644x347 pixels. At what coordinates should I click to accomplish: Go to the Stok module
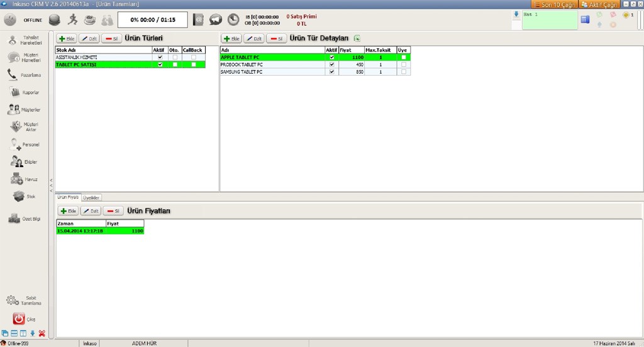pyautogui.click(x=23, y=196)
